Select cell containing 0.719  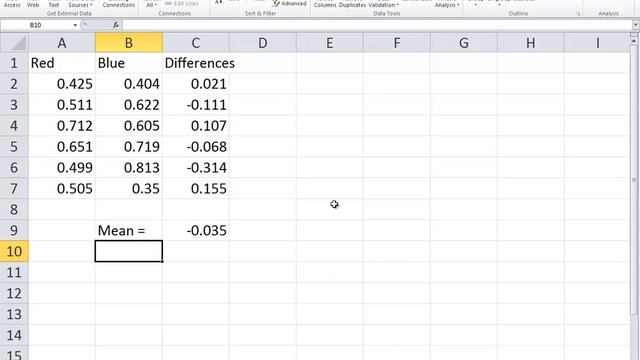pyautogui.click(x=129, y=147)
